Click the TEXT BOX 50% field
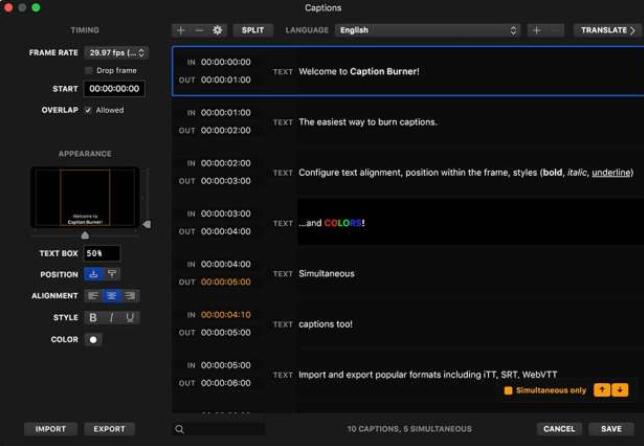The image size is (644, 446). (102, 253)
